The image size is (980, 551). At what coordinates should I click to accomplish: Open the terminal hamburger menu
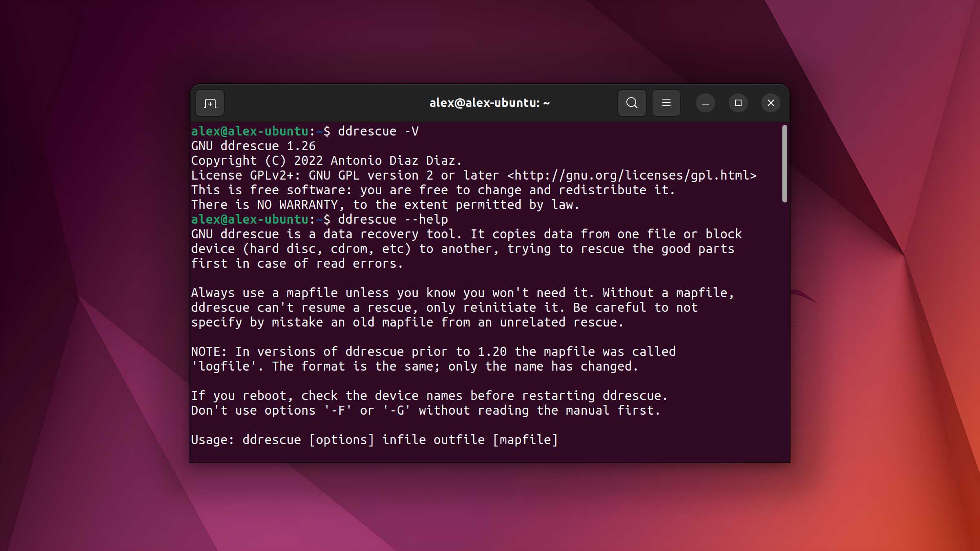(666, 103)
